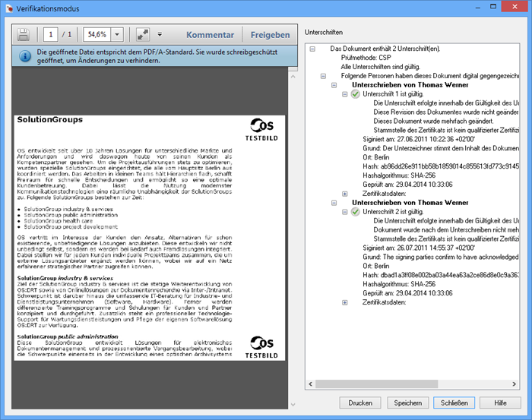This screenshot has width=532, height=420.
Task: Click the save disk icon in PDF toolbar
Action: (x=24, y=35)
